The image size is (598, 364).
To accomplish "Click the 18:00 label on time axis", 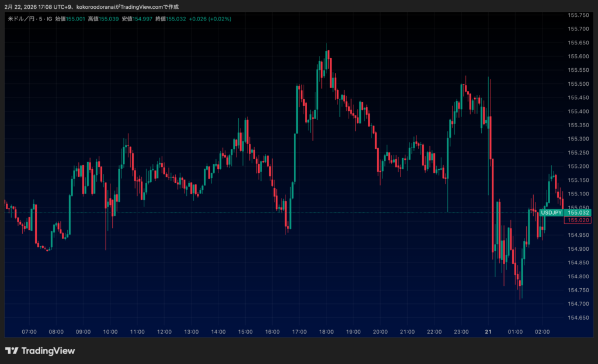I will click(x=326, y=331).
